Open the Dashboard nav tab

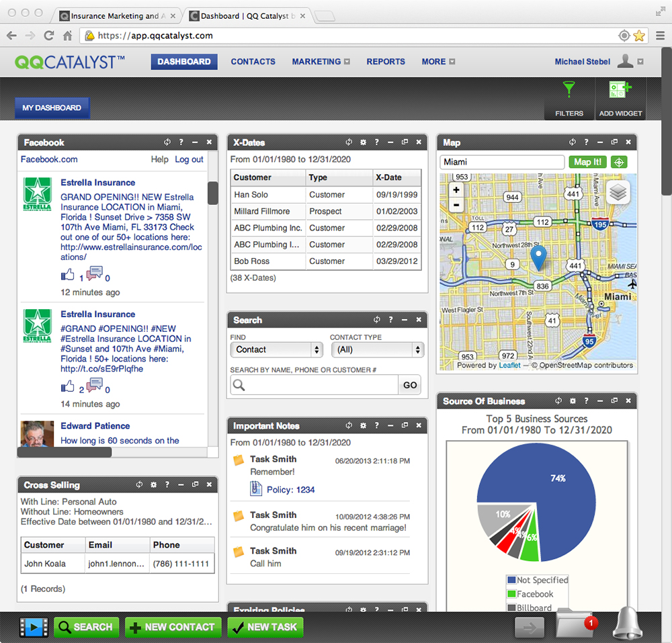(184, 62)
